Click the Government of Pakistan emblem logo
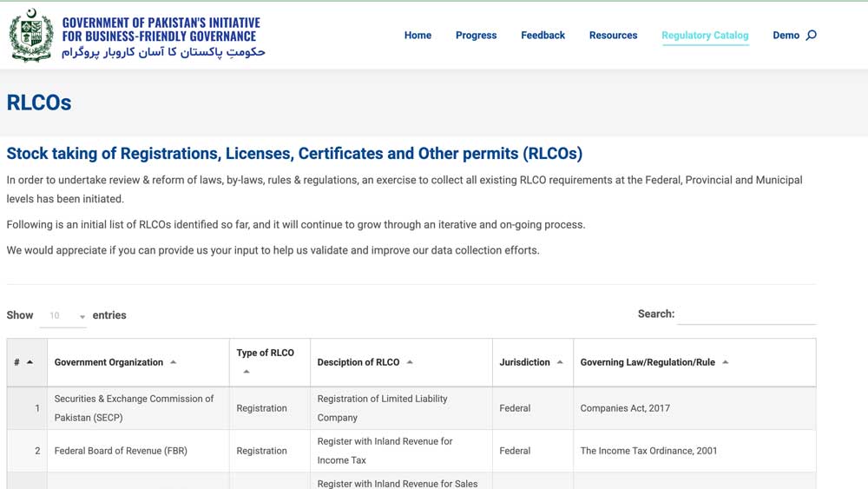Image resolution: width=868 pixels, height=489 pixels. point(31,36)
